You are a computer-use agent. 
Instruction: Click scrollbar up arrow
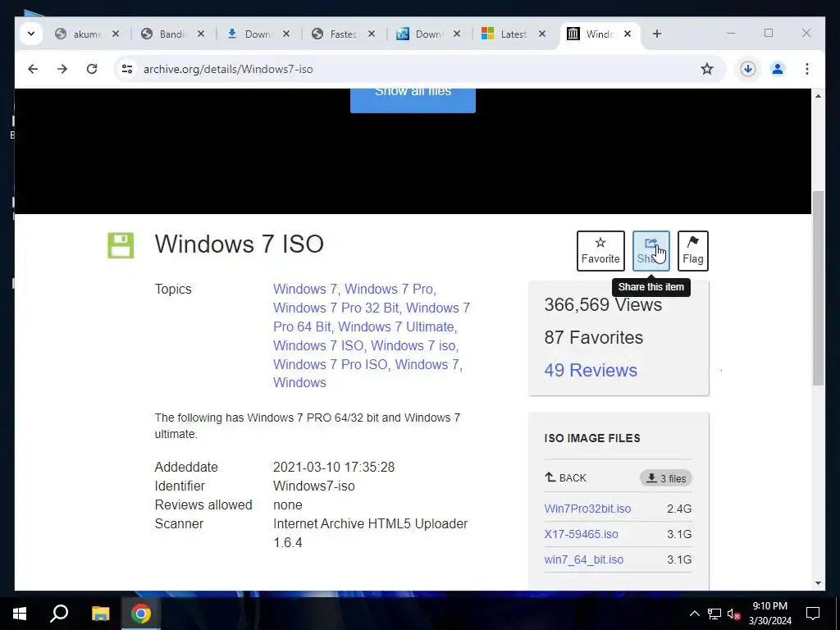[x=818, y=96]
